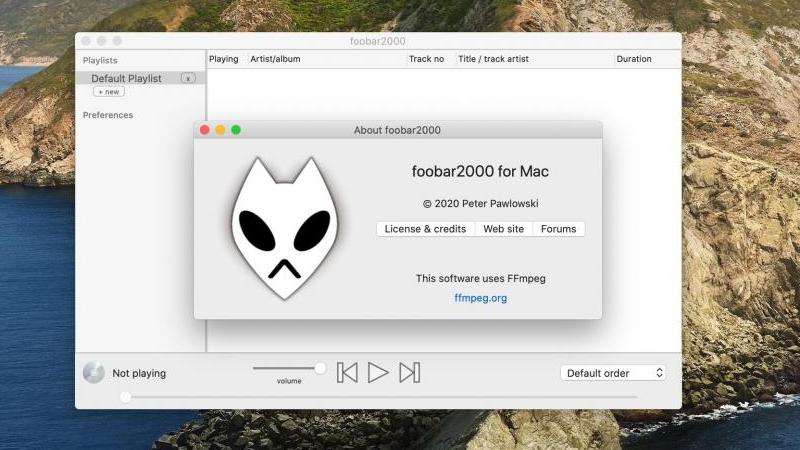Viewport: 800px width, 450px height.
Task: Close the About foobar2000 dialog
Action: point(205,130)
